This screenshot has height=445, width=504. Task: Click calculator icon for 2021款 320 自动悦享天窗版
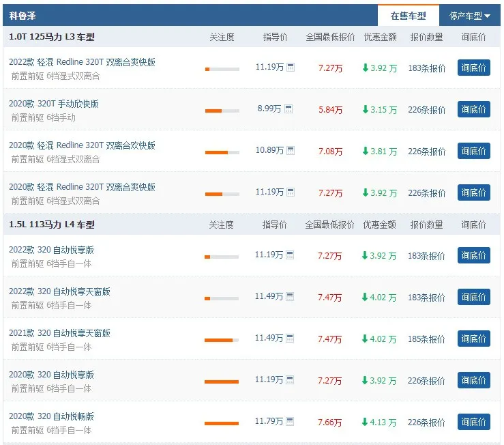pyautogui.click(x=290, y=338)
